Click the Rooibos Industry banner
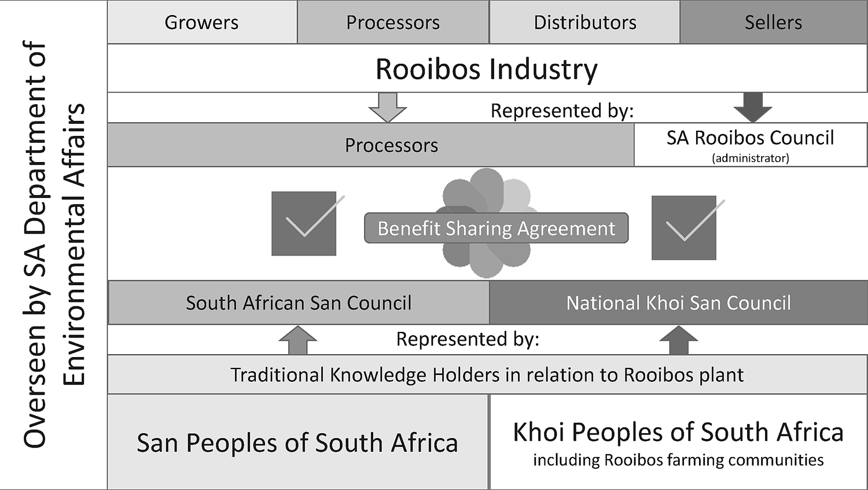This screenshot has height=490, width=868. pyautogui.click(x=487, y=69)
